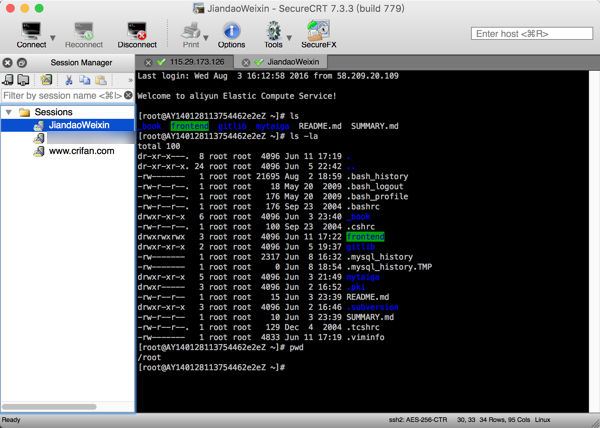Image resolution: width=600 pixels, height=428 pixels.
Task: Select the blurred-name session icon
Action: pyautogui.click(x=39, y=138)
